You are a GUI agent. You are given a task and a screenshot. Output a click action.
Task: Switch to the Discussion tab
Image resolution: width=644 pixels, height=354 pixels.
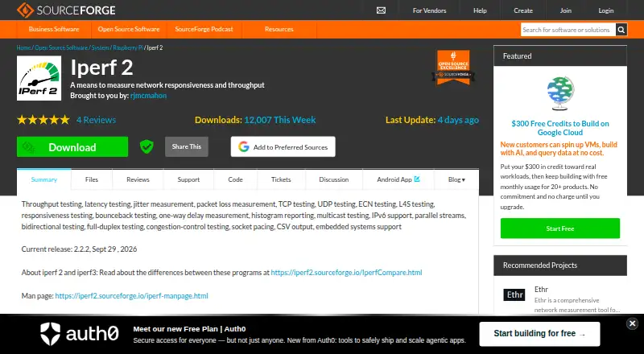pos(333,179)
